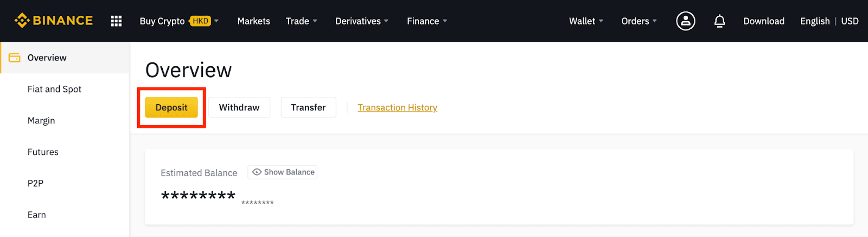Image resolution: width=868 pixels, height=237 pixels.
Task: Click the HKD currency badge
Action: (x=200, y=21)
